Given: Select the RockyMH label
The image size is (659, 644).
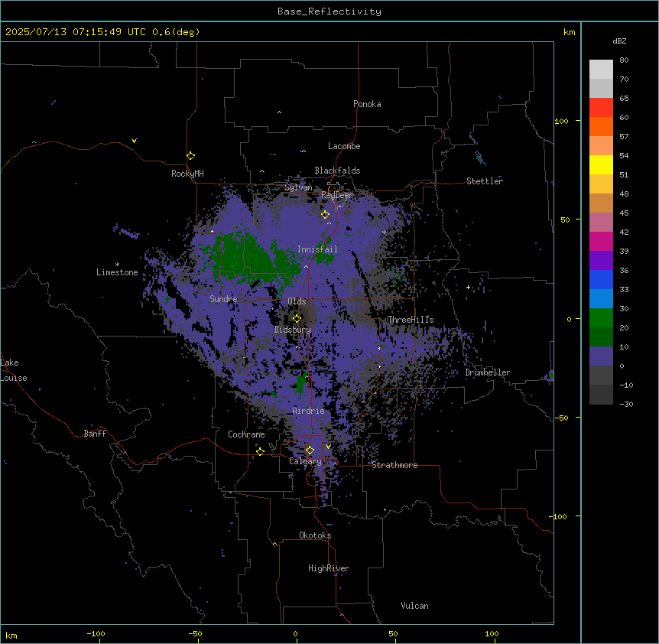Looking at the screenshot, I should pyautogui.click(x=187, y=174).
